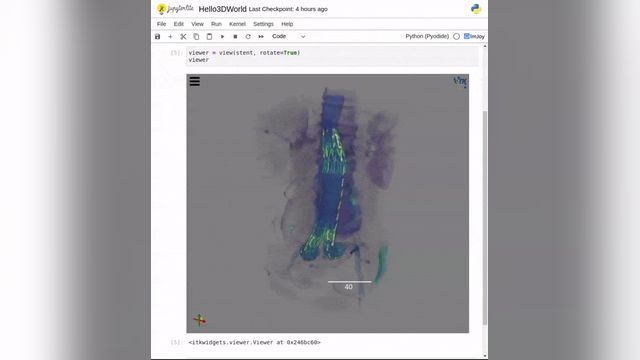Save the notebook with the floppy disk icon
Screen dimensions: 640x360
point(158,36)
